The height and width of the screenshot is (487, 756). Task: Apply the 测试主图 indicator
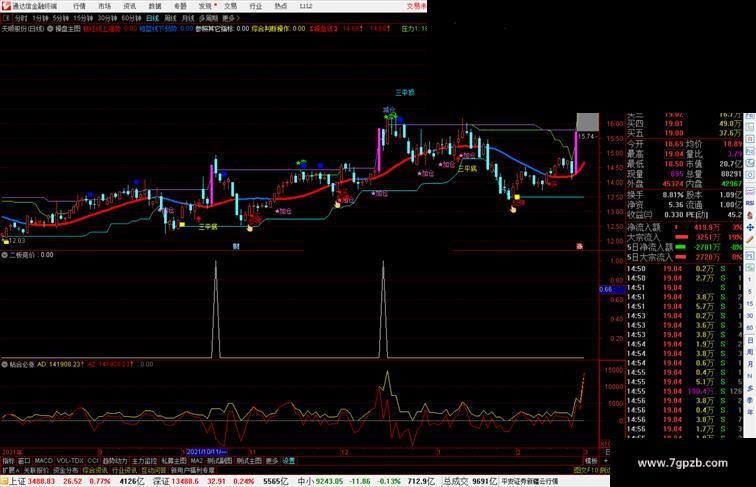pyautogui.click(x=249, y=461)
